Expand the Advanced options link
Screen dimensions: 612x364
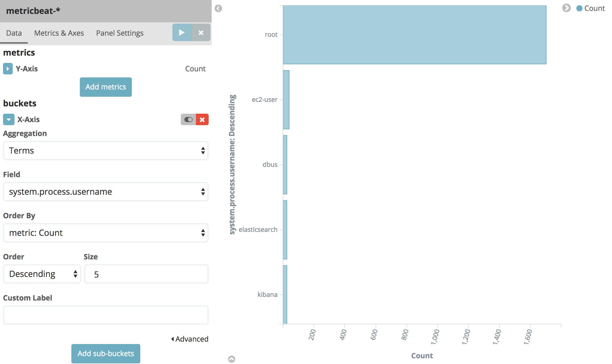pos(190,339)
